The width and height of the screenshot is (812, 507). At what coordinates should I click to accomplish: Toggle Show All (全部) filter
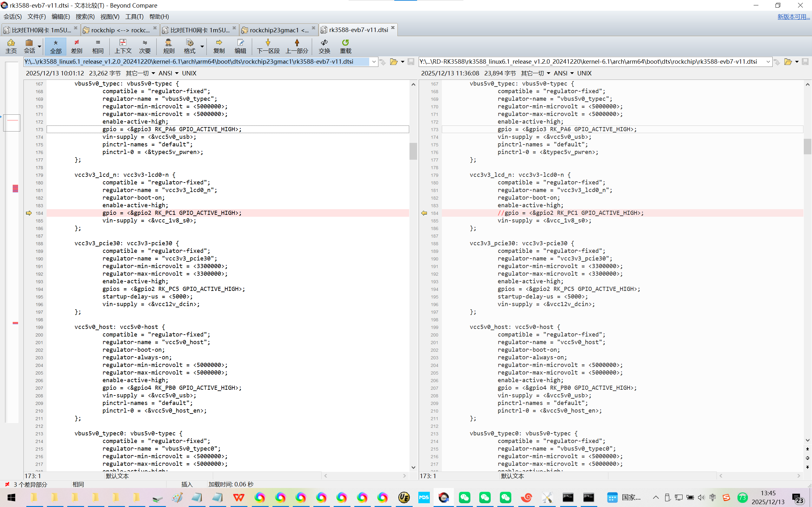[x=56, y=46]
